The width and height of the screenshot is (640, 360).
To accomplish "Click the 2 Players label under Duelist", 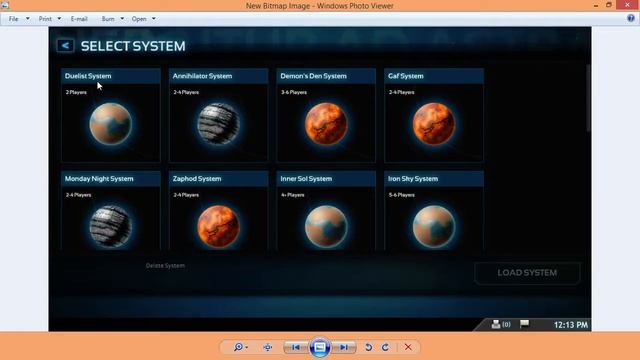I will 76,92.
